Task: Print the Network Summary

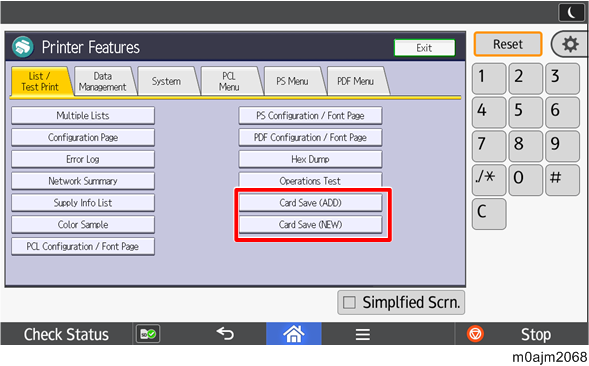Action: pyautogui.click(x=83, y=181)
